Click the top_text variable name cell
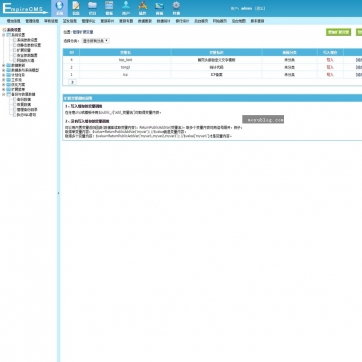The image size is (362, 362). 125,60
